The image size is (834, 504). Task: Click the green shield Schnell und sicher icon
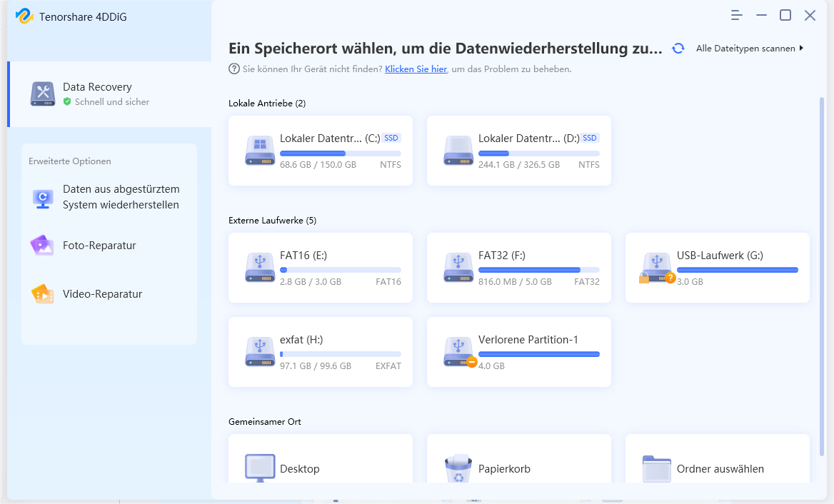67,101
